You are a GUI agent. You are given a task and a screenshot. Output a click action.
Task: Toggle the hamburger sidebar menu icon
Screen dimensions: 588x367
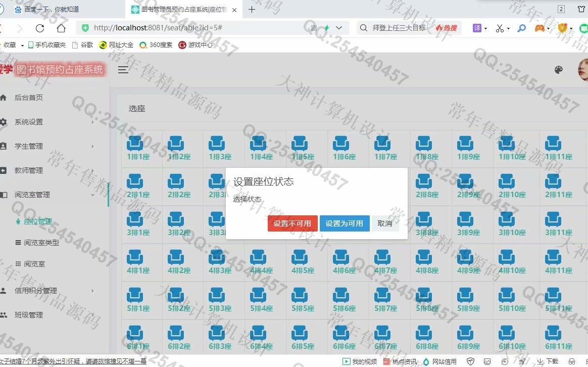pyautogui.click(x=123, y=70)
